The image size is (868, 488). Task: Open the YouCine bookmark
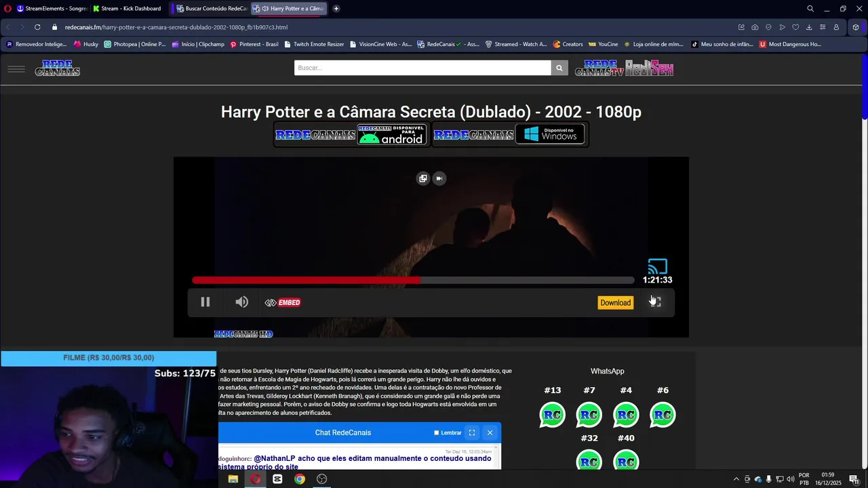[x=603, y=44]
